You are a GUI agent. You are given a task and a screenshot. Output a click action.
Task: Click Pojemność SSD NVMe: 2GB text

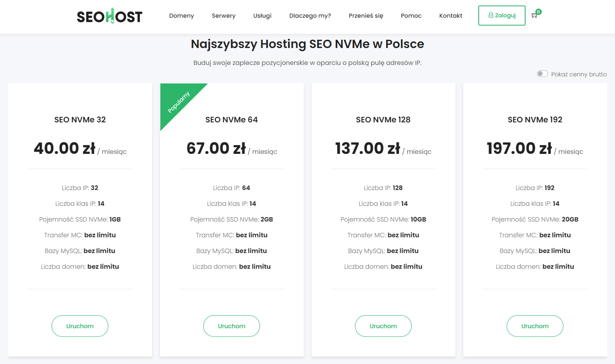[x=232, y=220]
